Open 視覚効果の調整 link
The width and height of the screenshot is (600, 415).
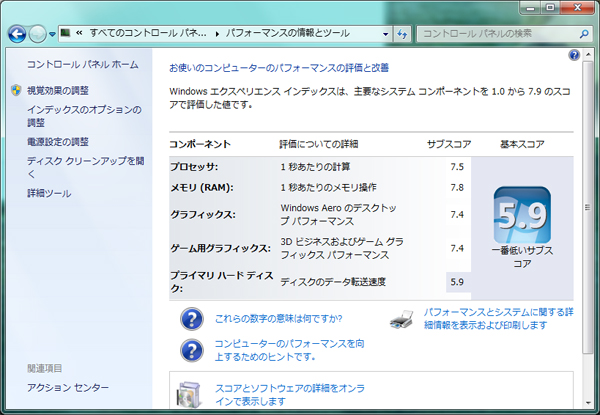tap(58, 90)
